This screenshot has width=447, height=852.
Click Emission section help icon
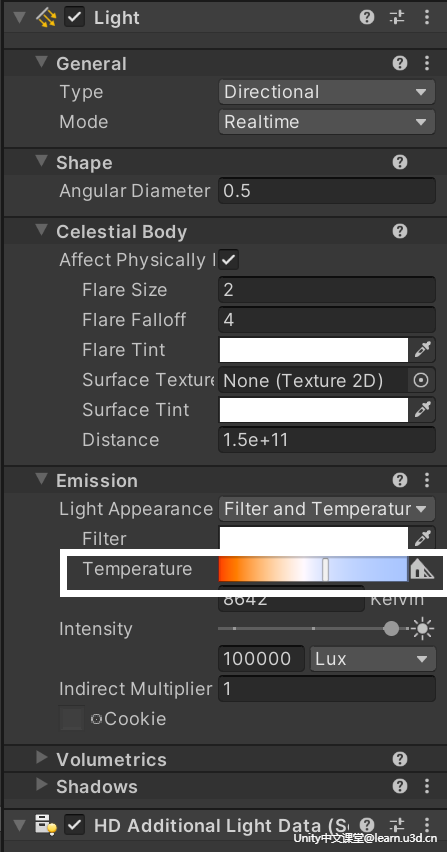400,480
